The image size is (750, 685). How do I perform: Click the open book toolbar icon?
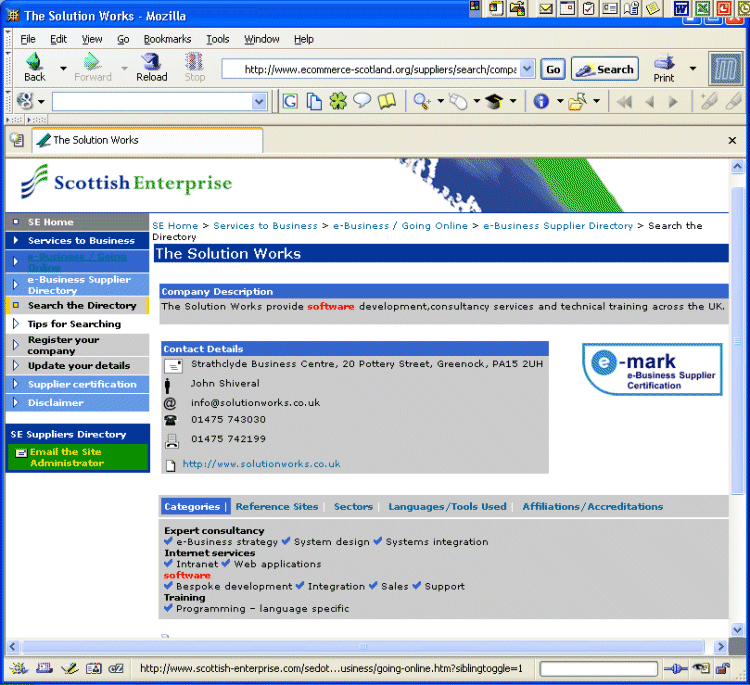coord(386,100)
